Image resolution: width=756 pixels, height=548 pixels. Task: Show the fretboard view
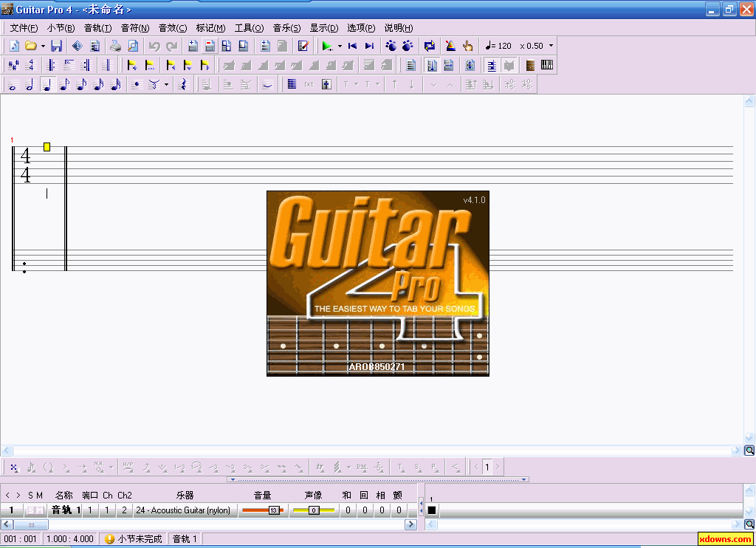tap(530, 65)
